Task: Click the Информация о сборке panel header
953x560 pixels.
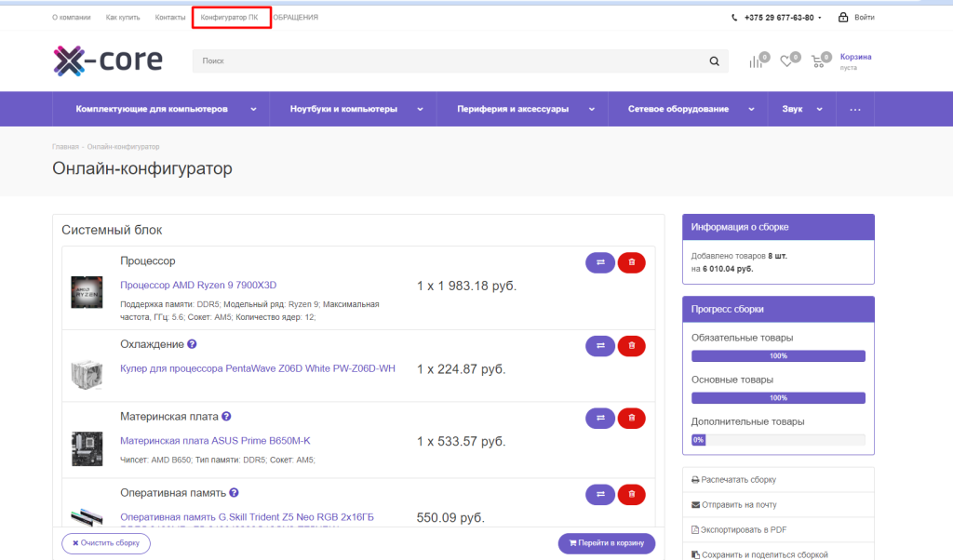Action: (778, 227)
